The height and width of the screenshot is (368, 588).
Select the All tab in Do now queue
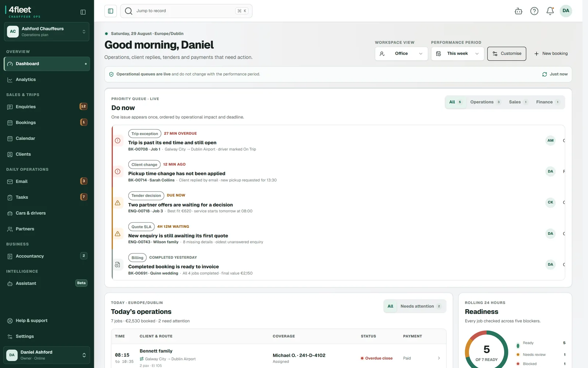pos(455,102)
